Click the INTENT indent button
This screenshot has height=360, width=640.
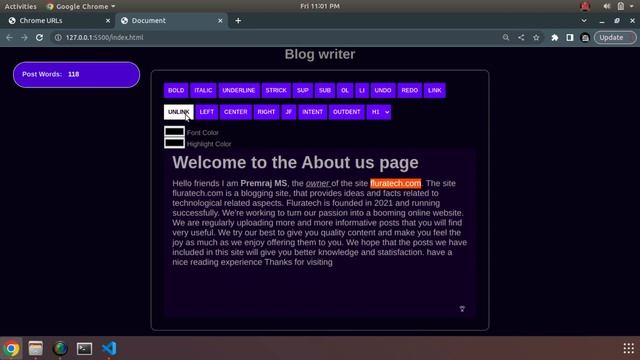click(x=312, y=112)
